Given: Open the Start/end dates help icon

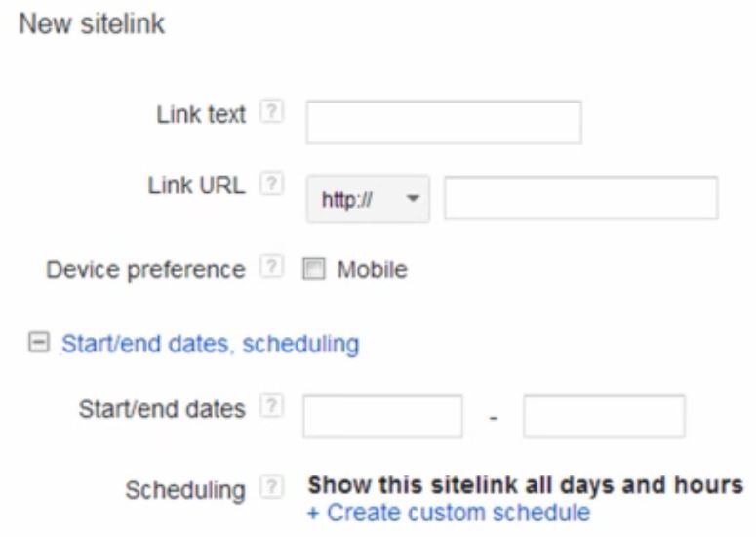Looking at the screenshot, I should pos(271,406).
